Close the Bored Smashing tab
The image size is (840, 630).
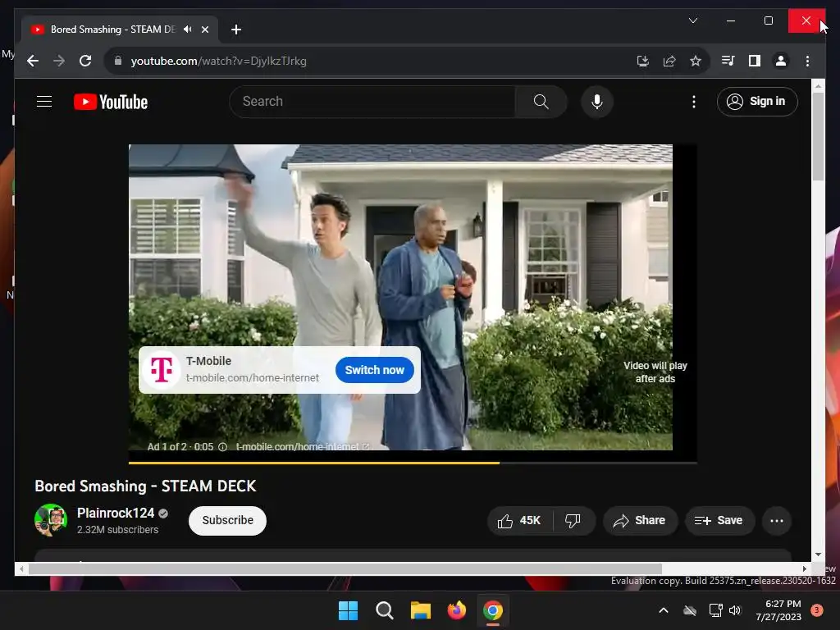[x=204, y=30]
